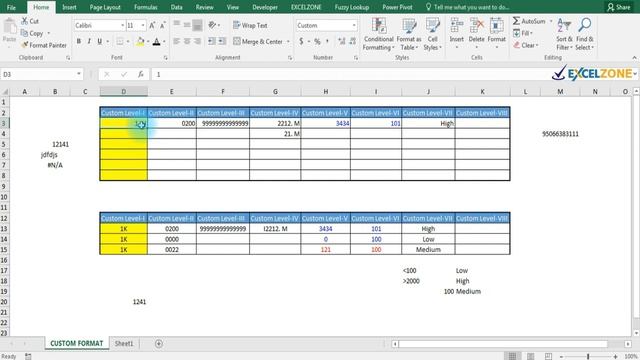
Task: Open the File menu
Action: pyautogui.click(x=11, y=7)
